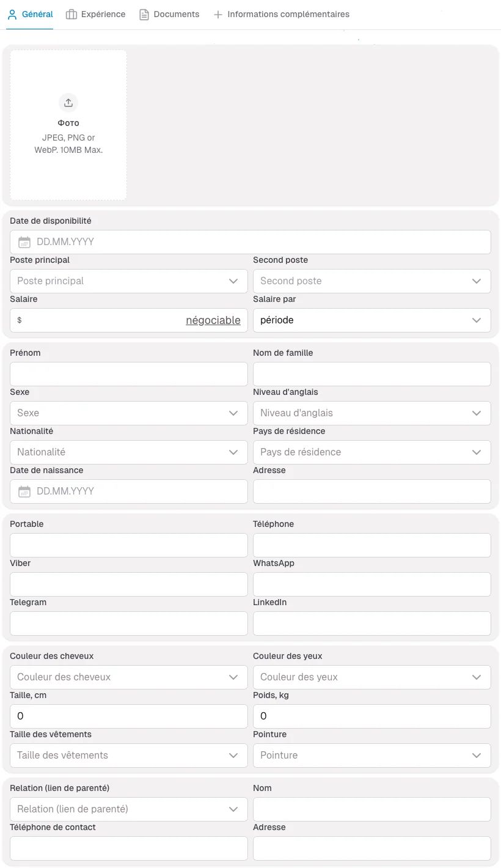Click the dollar sign in the Salaire field
Screen dimensions: 501x868
(20, 320)
